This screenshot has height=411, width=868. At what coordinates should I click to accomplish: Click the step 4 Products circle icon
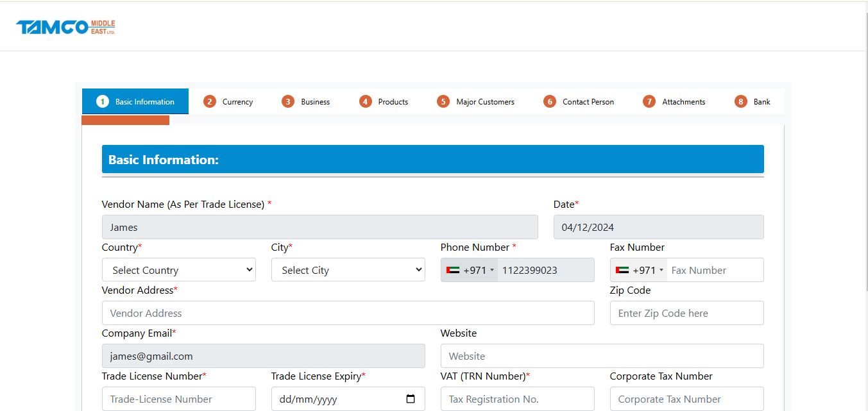[365, 101]
